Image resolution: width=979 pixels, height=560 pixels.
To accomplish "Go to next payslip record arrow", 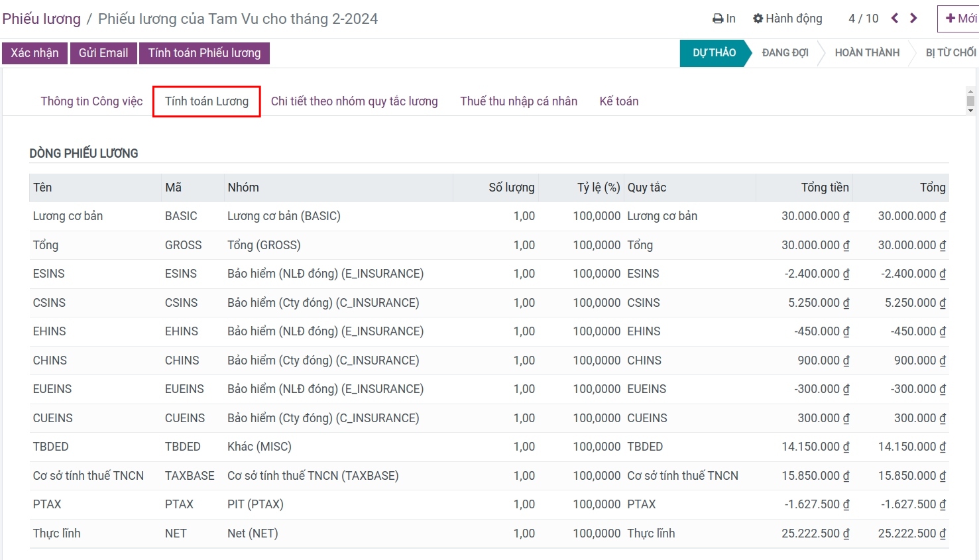I will 914,19.
